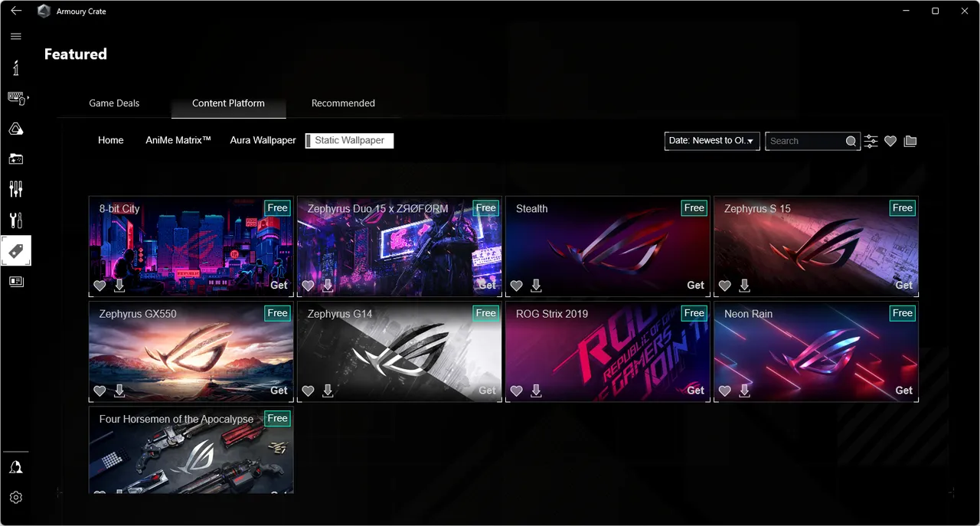980x526 pixels.
Task: Open the Neon Rain wallpaper thumbnail
Action: [x=816, y=352]
